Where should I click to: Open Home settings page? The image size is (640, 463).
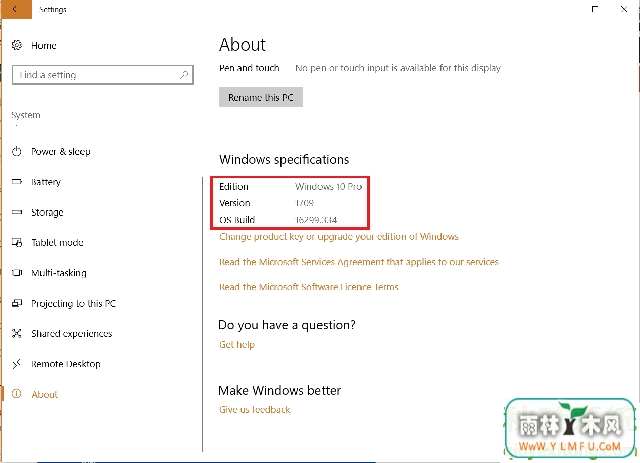point(44,45)
